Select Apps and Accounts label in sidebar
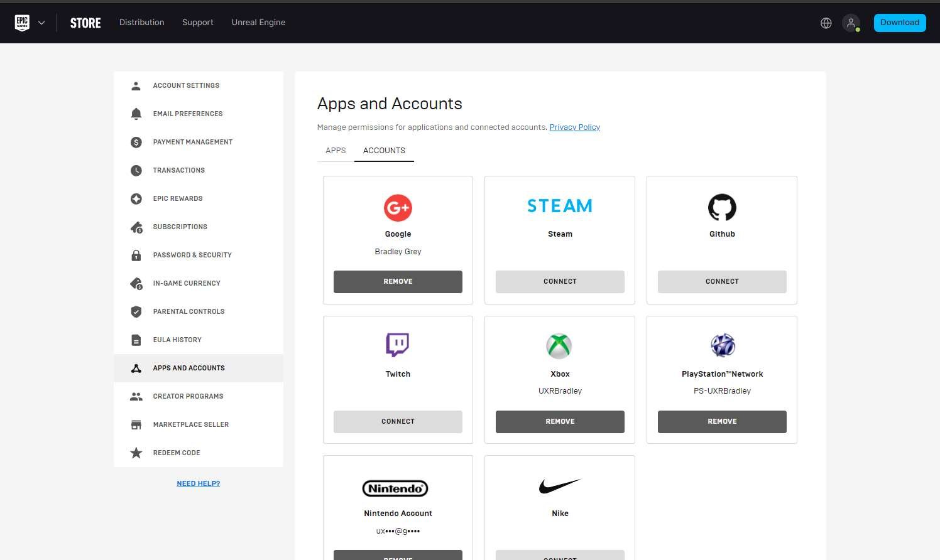The width and height of the screenshot is (940, 560). pyautogui.click(x=189, y=368)
